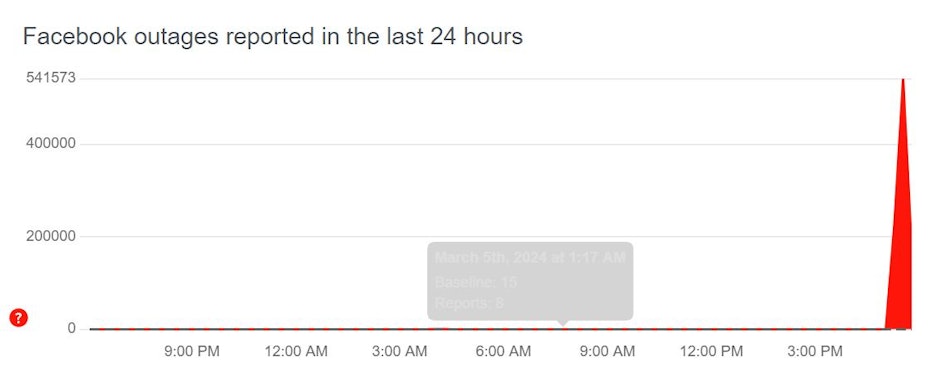The height and width of the screenshot is (382, 940).
Task: Click the 12:00 AM time label
Action: click(x=296, y=351)
